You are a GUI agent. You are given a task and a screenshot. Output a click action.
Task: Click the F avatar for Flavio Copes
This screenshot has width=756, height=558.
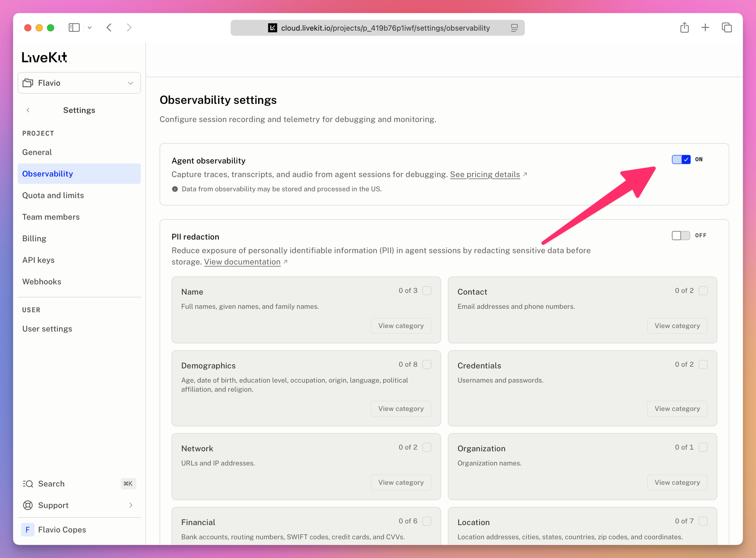point(28,530)
